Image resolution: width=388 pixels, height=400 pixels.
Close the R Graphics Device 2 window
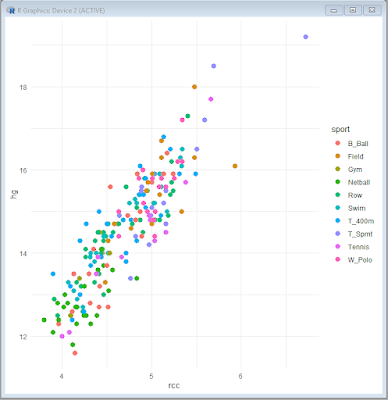pyautogui.click(x=372, y=10)
